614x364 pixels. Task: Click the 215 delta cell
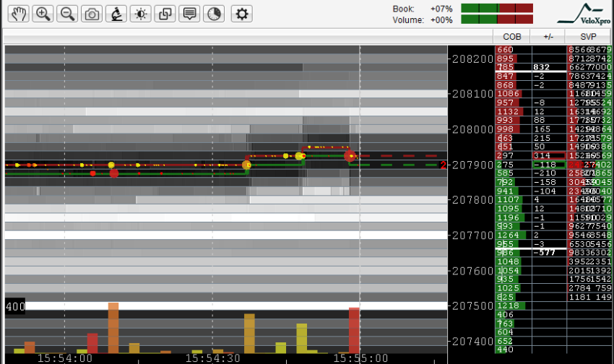click(542, 138)
